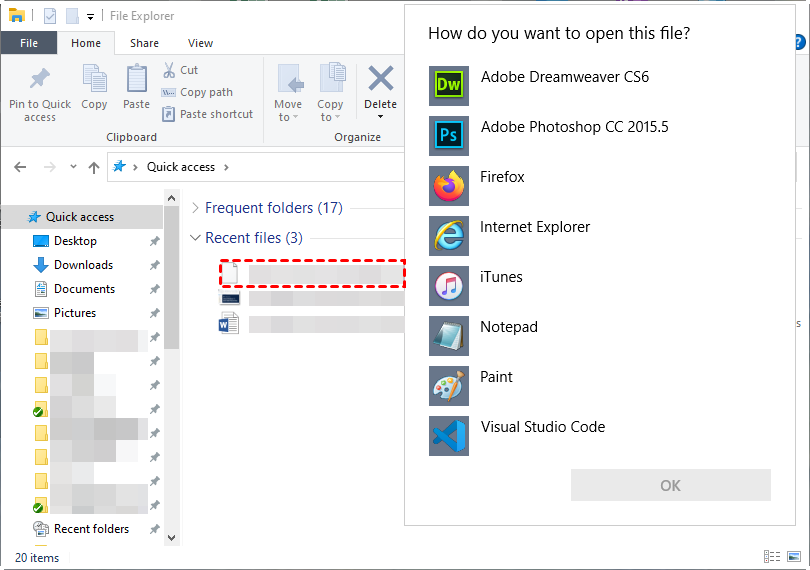Click the OK button
This screenshot has width=810, height=570.
[x=671, y=485]
